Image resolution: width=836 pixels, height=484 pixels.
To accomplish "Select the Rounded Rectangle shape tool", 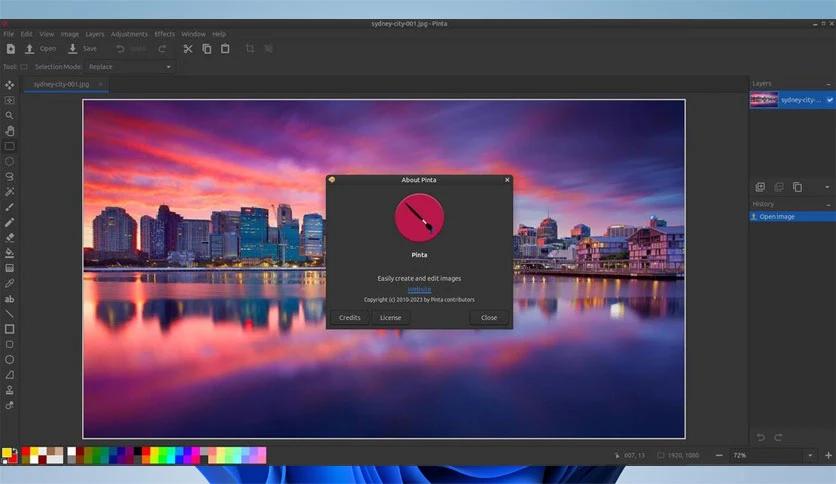I will (x=10, y=344).
